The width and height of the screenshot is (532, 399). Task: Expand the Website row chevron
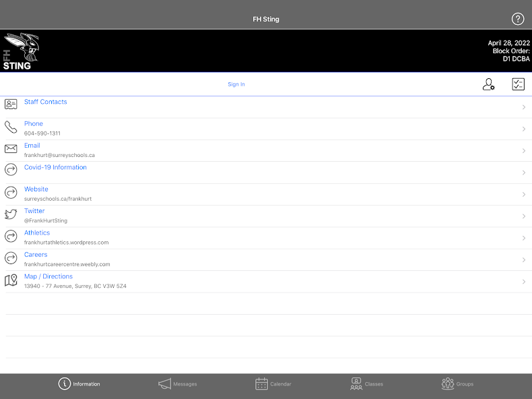coord(524,195)
